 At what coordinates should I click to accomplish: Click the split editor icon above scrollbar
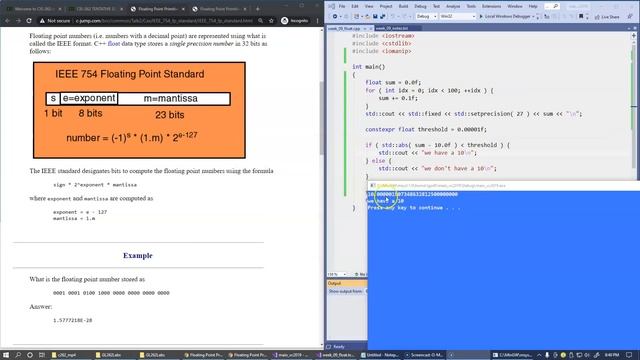[633, 36]
